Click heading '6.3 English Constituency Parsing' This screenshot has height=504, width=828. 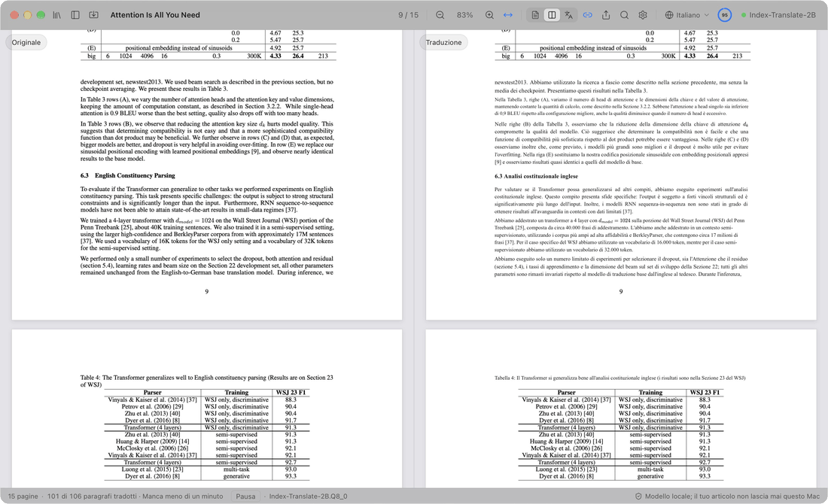(x=128, y=175)
